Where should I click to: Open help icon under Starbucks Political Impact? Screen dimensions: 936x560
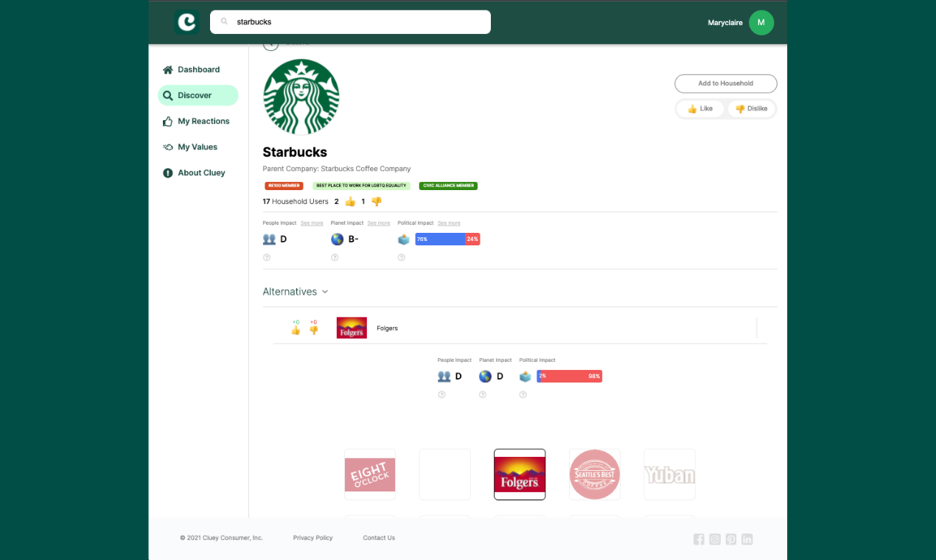[x=402, y=257]
